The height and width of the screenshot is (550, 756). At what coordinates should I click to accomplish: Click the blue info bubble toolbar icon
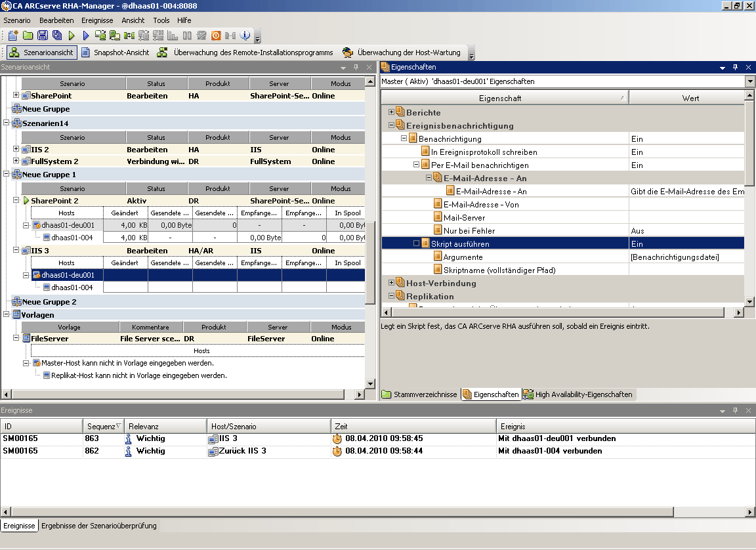click(x=245, y=35)
